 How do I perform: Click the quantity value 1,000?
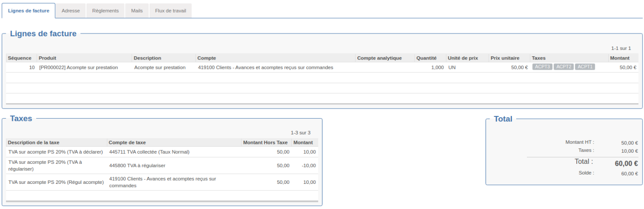(x=437, y=67)
